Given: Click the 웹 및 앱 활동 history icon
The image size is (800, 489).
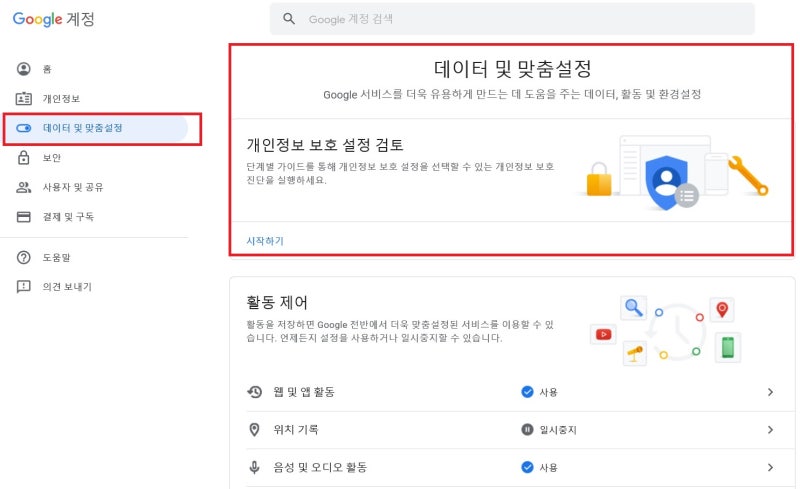Looking at the screenshot, I should [255, 392].
